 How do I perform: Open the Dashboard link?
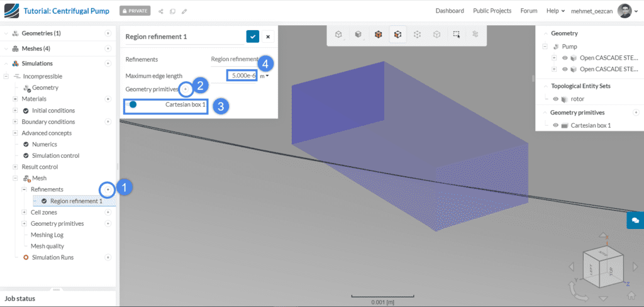450,11
